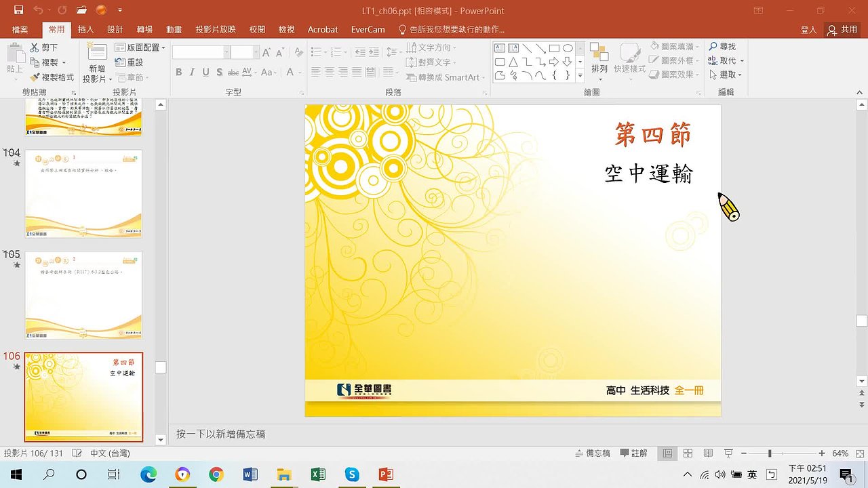Open PowerPoint from the Windows taskbar
Viewport: 868px width, 488px height.
tap(386, 474)
